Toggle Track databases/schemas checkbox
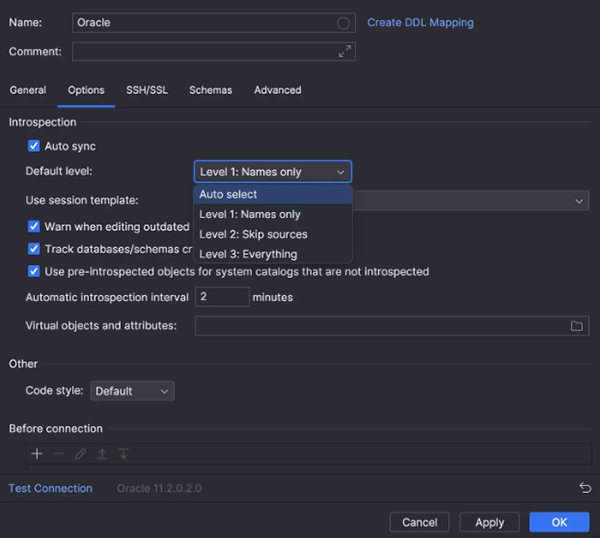 pos(34,249)
